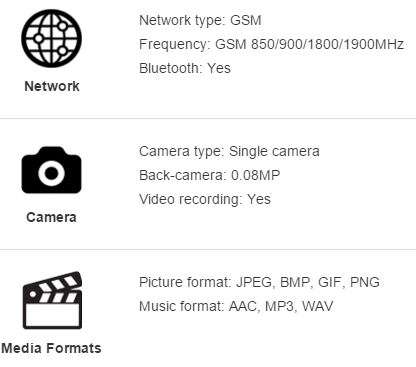416x367 pixels.
Task: Click the MP3 word in Music format
Action: [x=279, y=306]
